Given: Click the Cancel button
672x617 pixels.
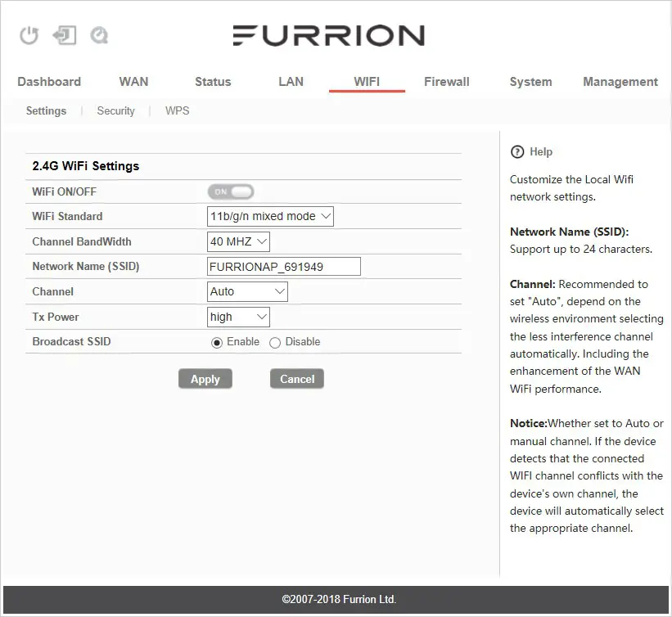Looking at the screenshot, I should coord(296,379).
